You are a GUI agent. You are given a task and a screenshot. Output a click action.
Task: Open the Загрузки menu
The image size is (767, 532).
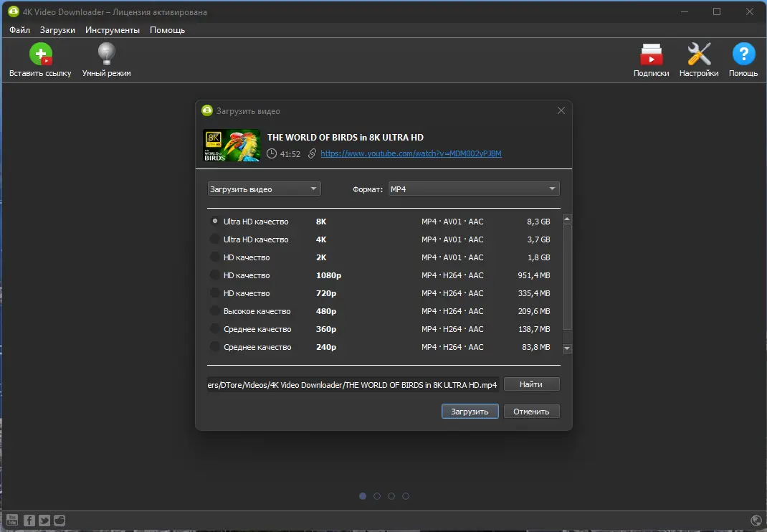coord(58,30)
